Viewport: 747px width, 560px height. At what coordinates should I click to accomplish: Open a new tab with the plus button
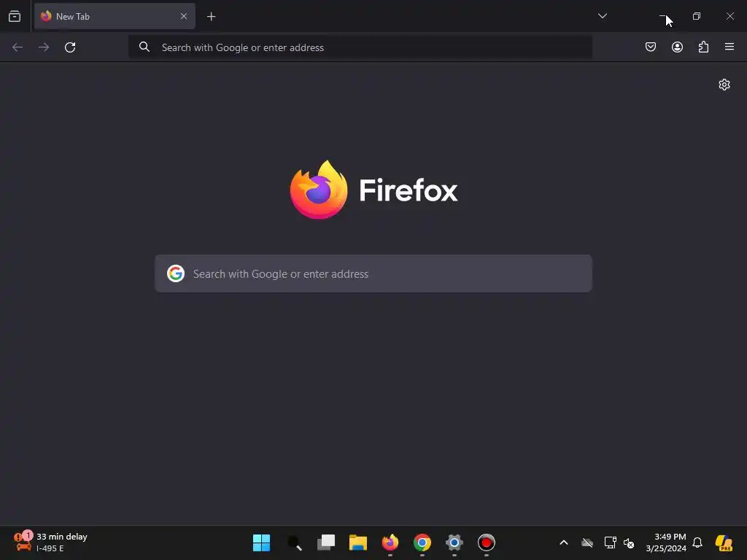(x=211, y=17)
